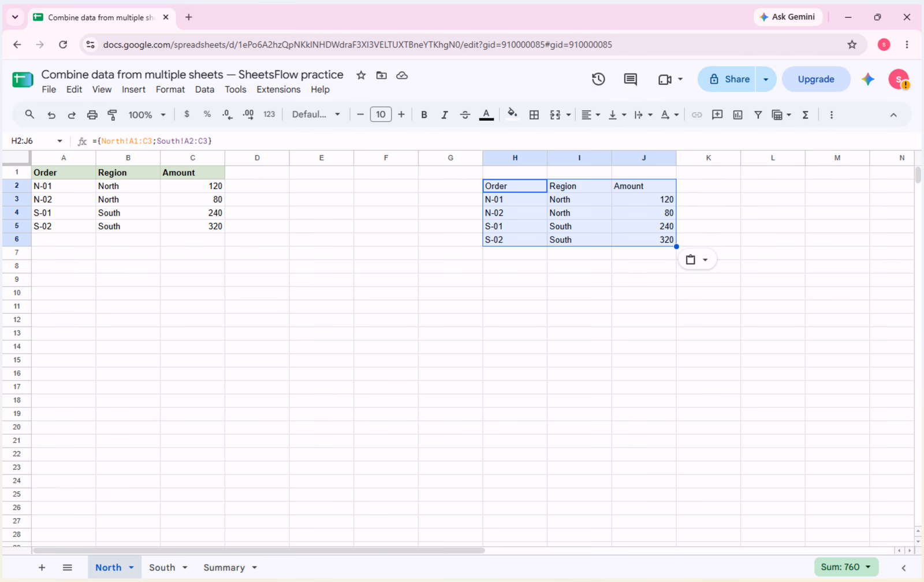Image resolution: width=924 pixels, height=582 pixels.
Task: Click the Ask Gemini button
Action: pyautogui.click(x=788, y=17)
